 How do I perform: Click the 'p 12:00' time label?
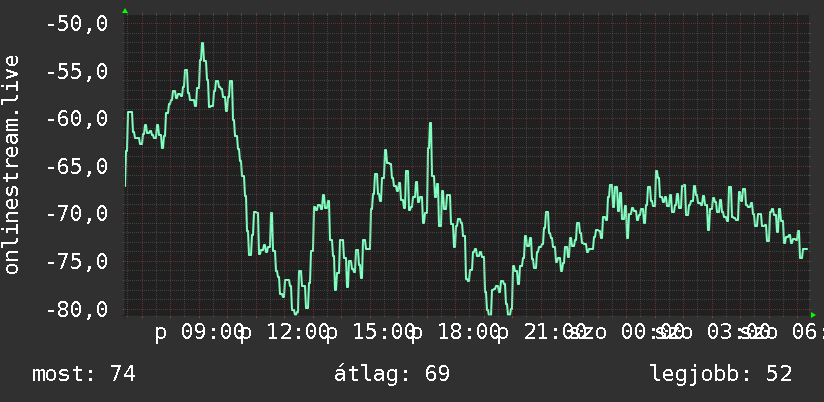coord(285,333)
